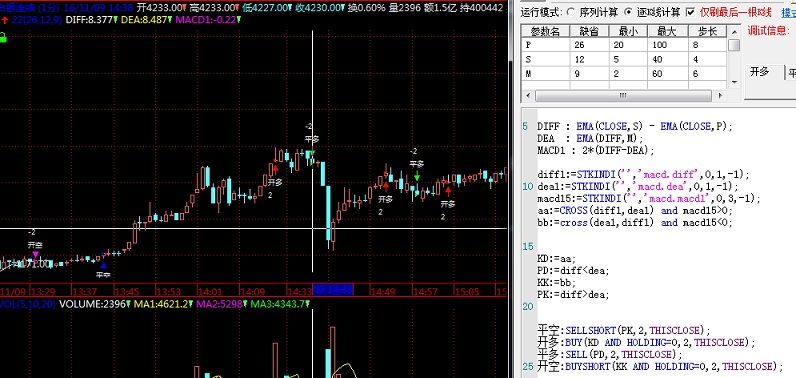Click the 步长 column header
796x378 pixels.
pos(707,31)
